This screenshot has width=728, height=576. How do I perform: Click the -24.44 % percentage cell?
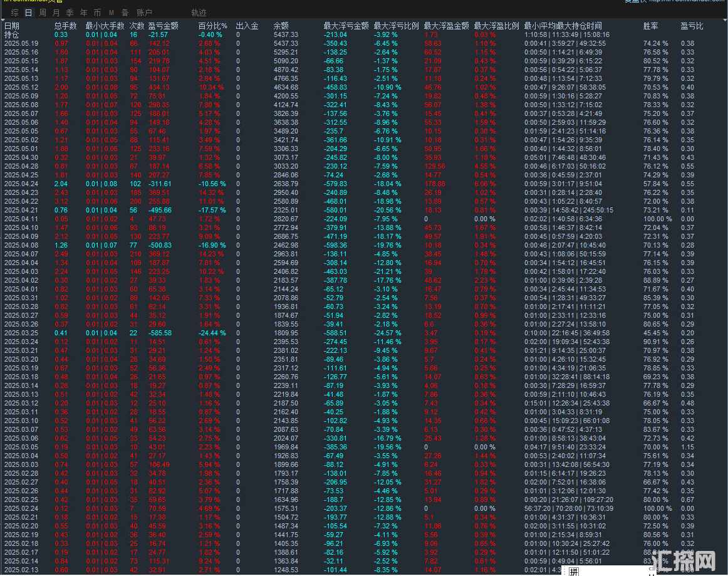pyautogui.click(x=212, y=333)
